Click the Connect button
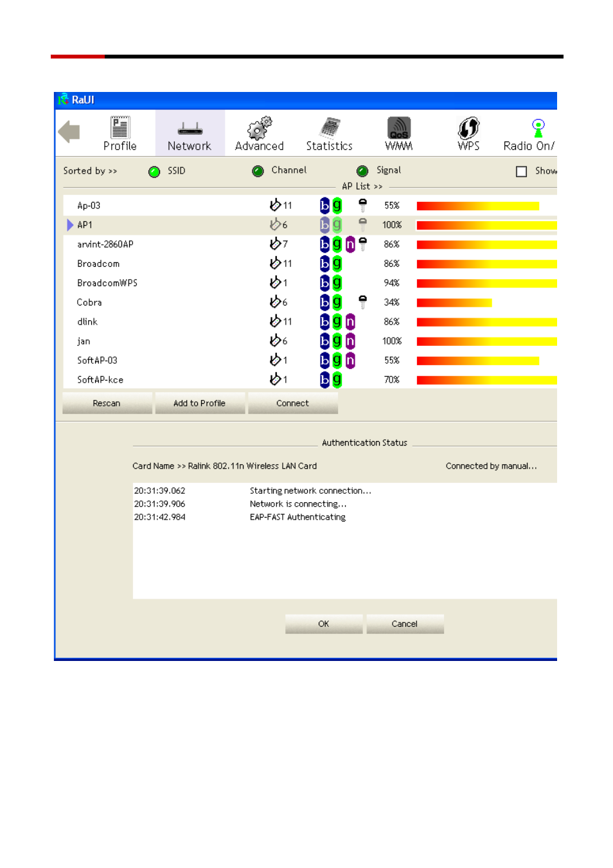This screenshot has width=613, height=868. pos(293,403)
